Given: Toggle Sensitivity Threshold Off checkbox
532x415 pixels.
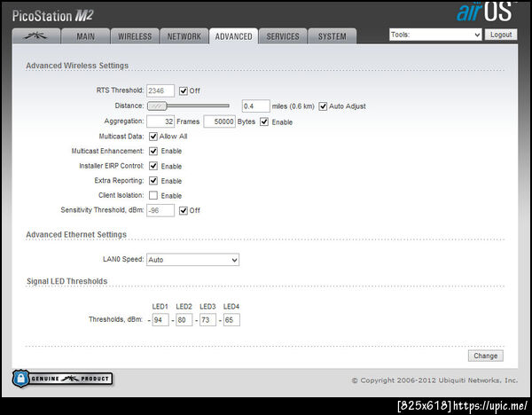Looking at the screenshot, I should 184,210.
